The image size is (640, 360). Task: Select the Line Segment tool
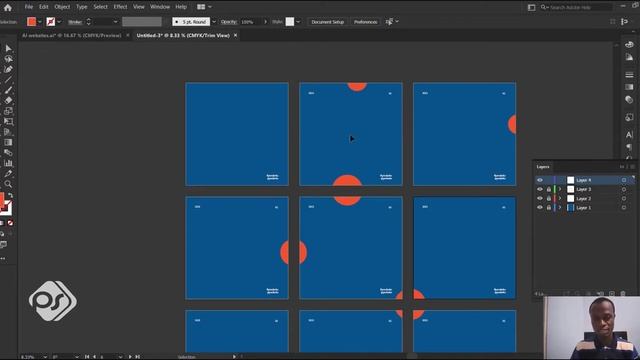(x=8, y=80)
